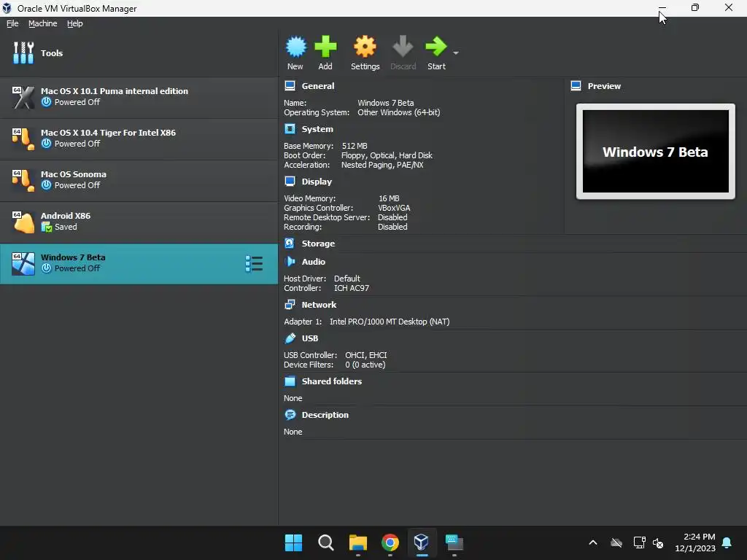Screen dimensions: 747x560
Task: Start the VM with the green arrow
Action: pyautogui.click(x=436, y=47)
